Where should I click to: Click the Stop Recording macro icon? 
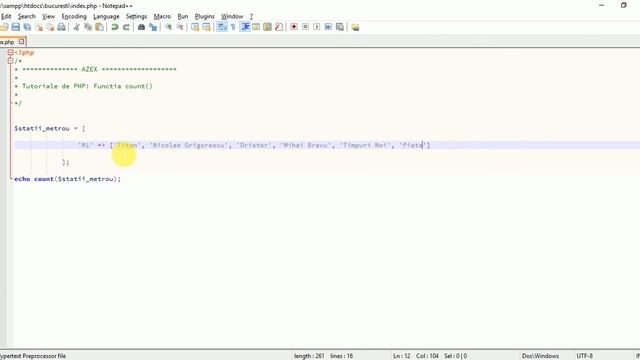[305, 27]
